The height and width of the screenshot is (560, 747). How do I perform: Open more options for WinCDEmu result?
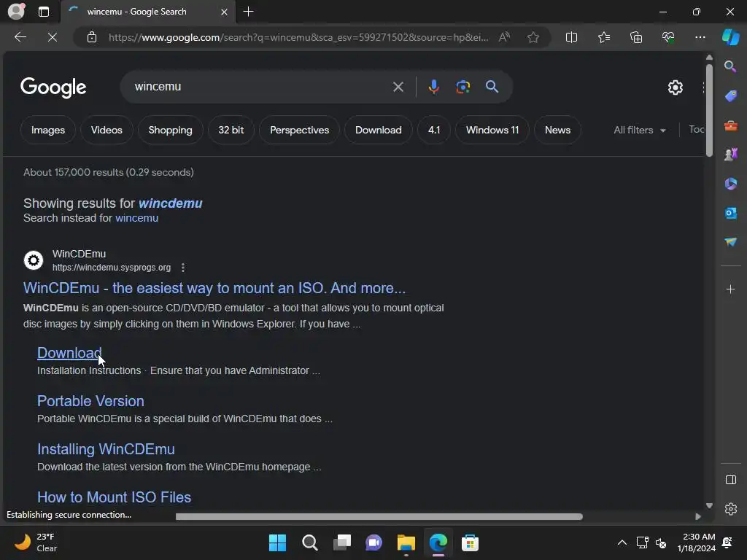point(183,268)
